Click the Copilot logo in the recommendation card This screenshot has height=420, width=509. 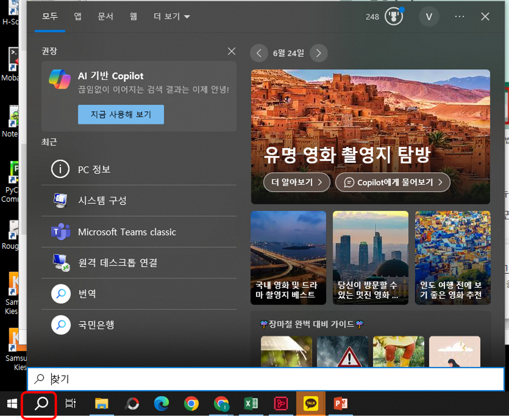(60, 78)
